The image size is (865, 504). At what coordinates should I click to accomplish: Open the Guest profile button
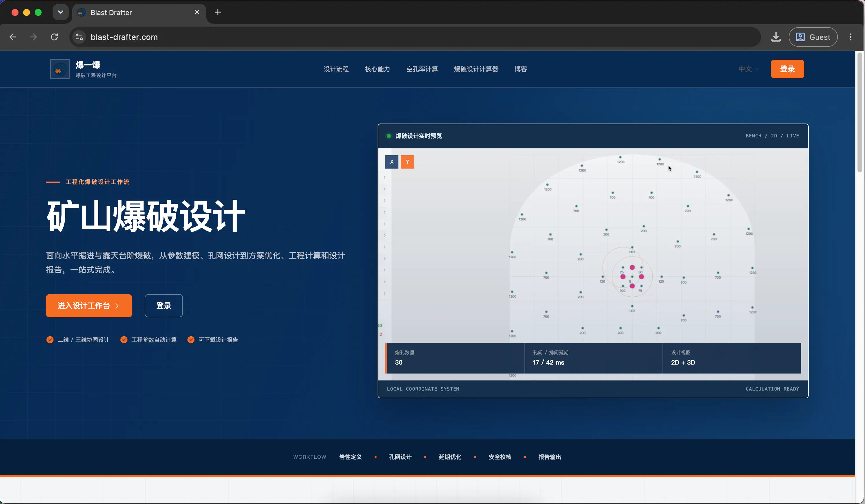(813, 37)
